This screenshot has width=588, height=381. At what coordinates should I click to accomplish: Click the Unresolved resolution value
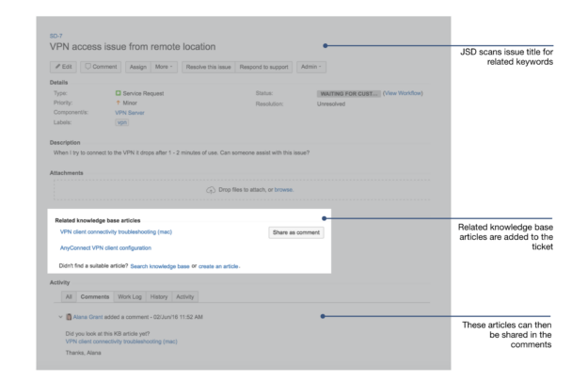(x=331, y=103)
